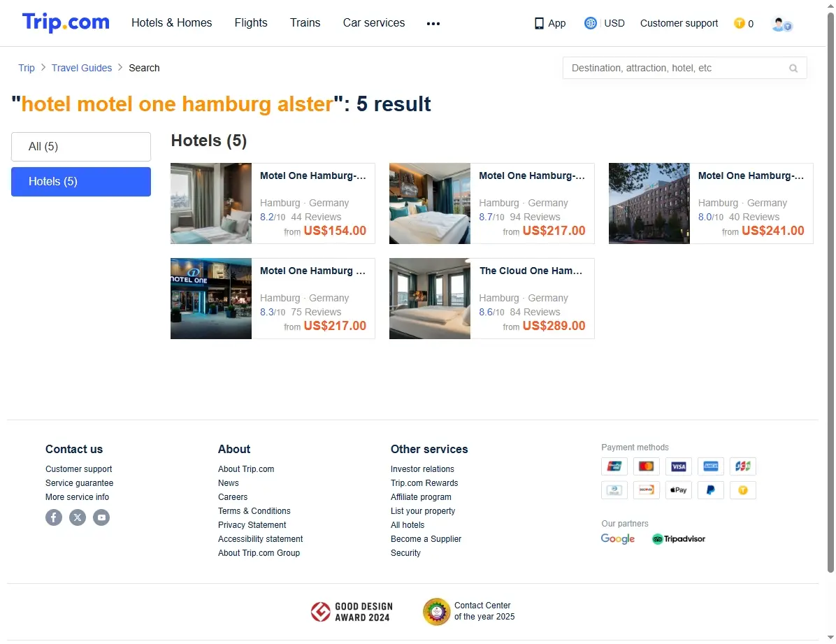836x644 pixels.
Task: Go to the Travel Guides breadcrumb
Action: (x=82, y=68)
